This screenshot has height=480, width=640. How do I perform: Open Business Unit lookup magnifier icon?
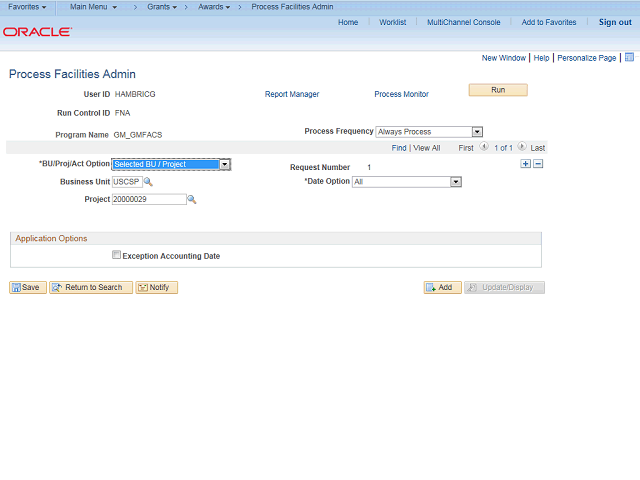tap(148, 182)
